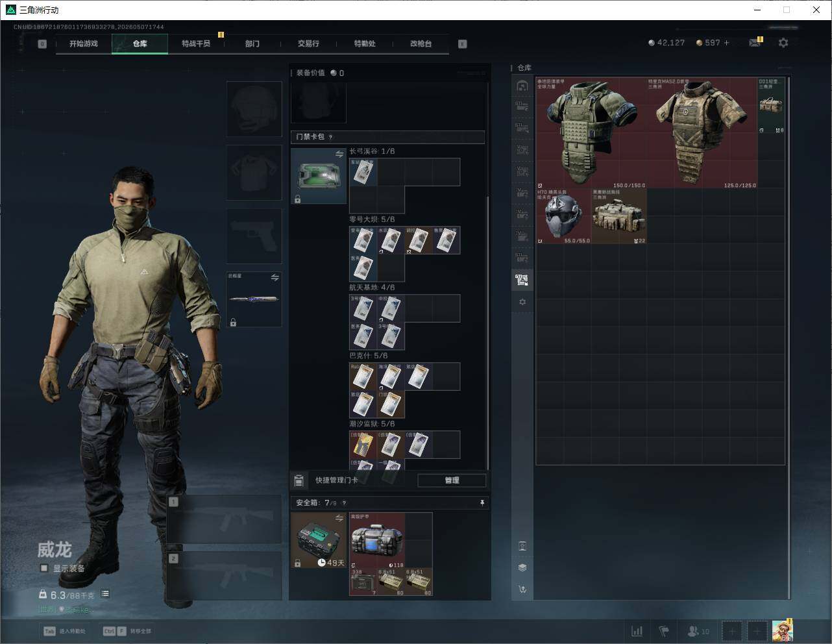Click the stacked layers icon in warehouse sidebar

click(522, 567)
